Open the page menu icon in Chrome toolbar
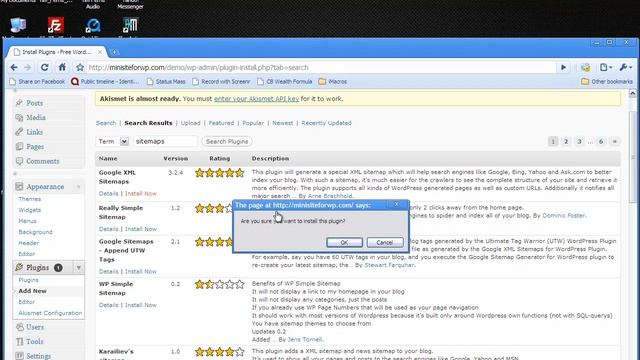This screenshot has height=360, width=640. tap(606, 67)
